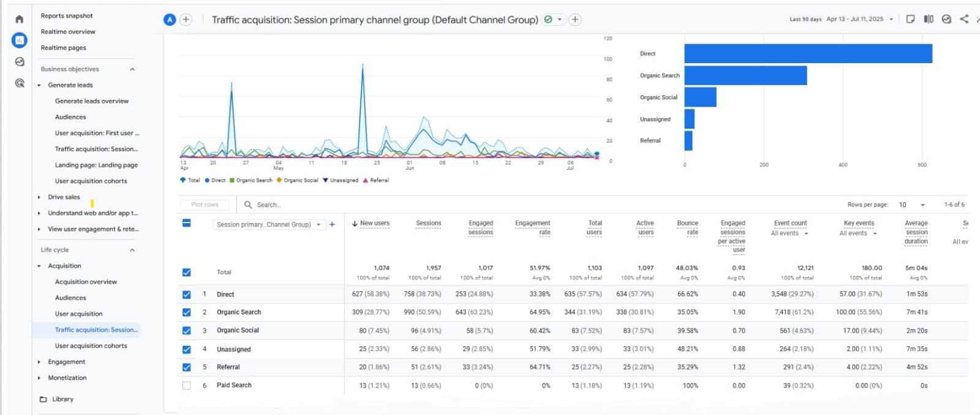Click the share report icon
This screenshot has height=415, width=980.
(964, 19)
